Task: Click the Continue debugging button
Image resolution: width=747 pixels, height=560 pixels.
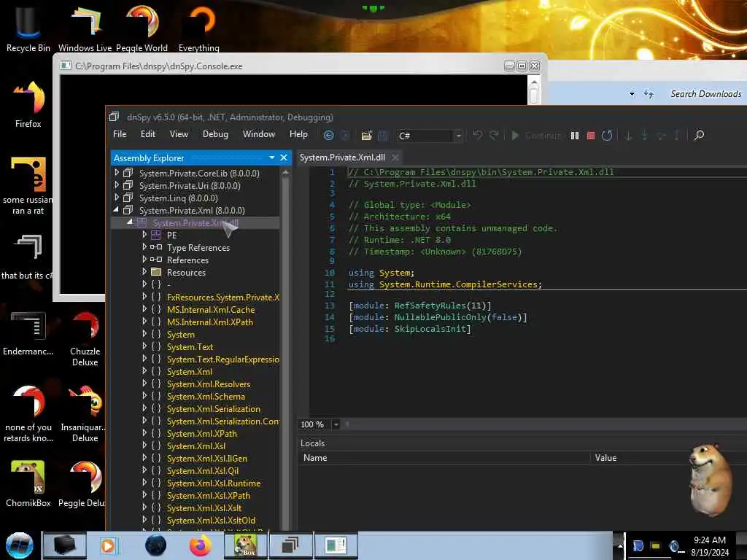Action: click(536, 136)
